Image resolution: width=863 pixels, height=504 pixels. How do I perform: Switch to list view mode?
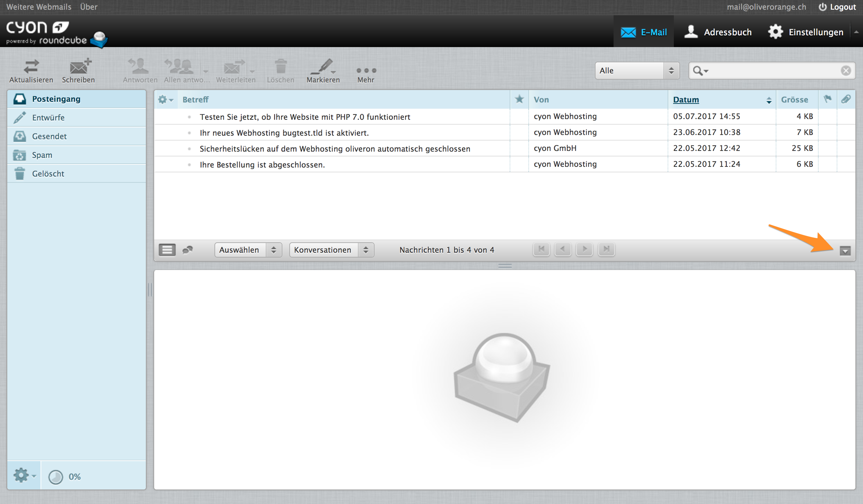coord(167,250)
